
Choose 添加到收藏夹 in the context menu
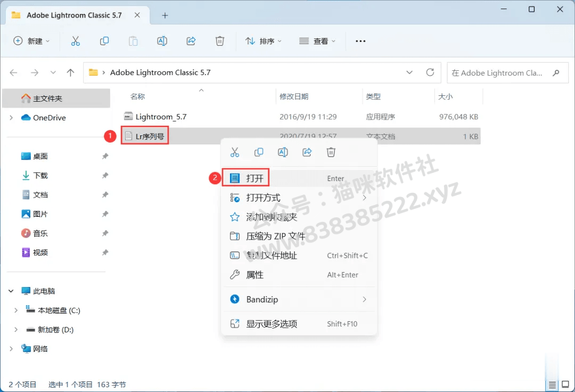tap(299, 217)
